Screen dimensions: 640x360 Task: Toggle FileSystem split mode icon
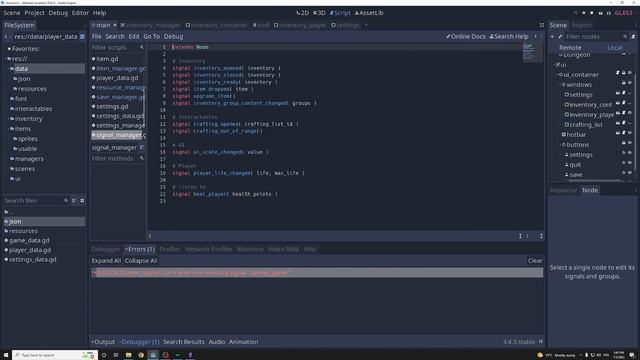82,37
